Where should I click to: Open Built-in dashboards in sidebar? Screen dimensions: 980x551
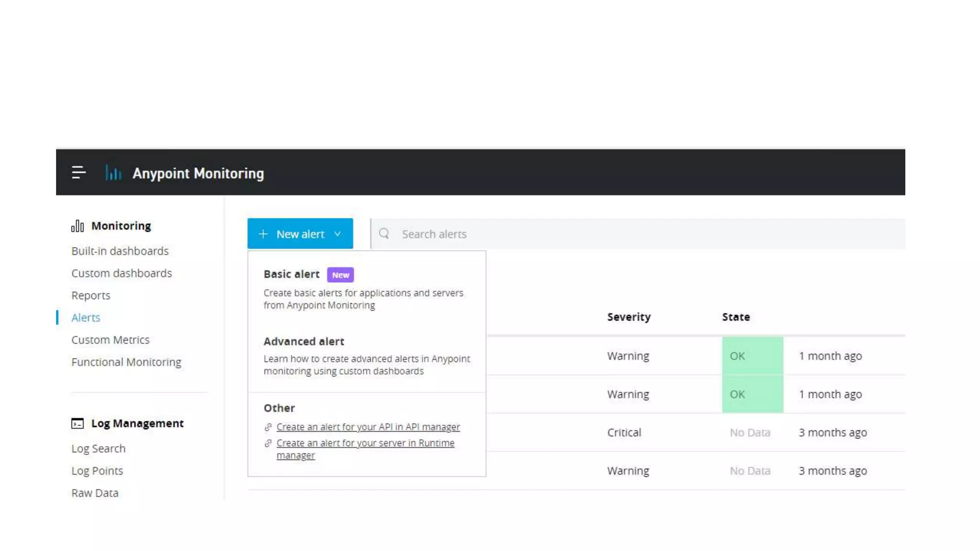tap(120, 251)
